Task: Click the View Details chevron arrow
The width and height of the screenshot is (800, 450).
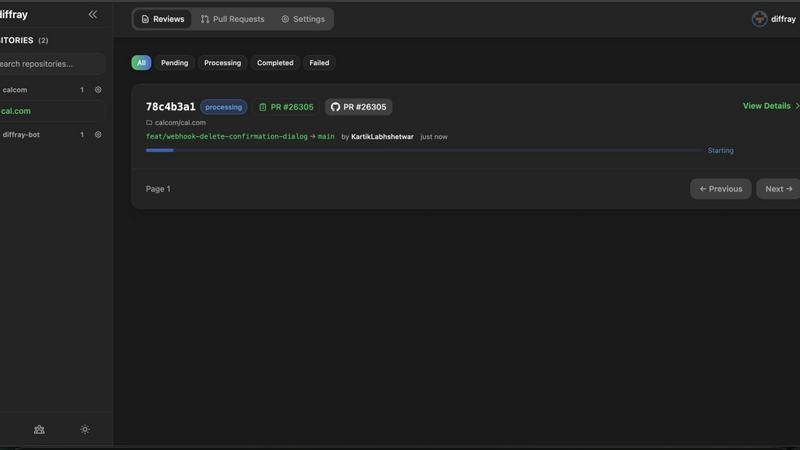Action: [797, 106]
